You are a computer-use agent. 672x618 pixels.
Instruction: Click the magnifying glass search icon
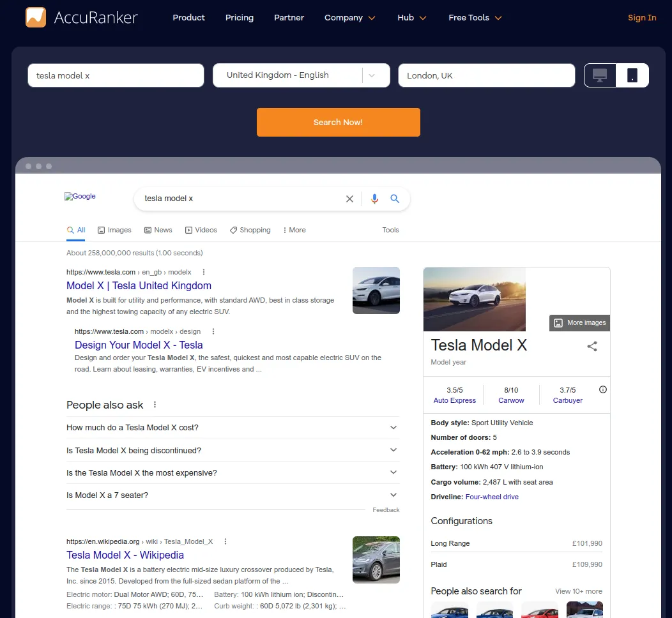click(x=395, y=199)
